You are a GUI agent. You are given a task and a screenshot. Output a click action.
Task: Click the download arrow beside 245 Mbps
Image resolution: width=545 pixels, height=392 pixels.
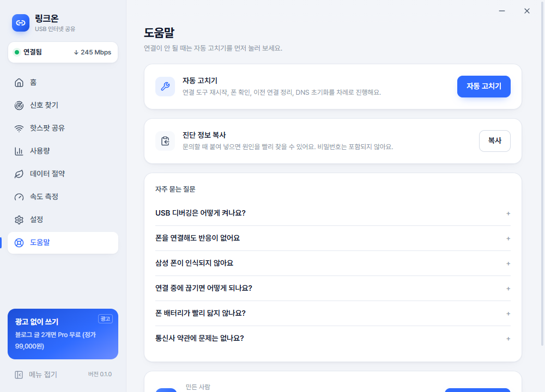[76, 52]
